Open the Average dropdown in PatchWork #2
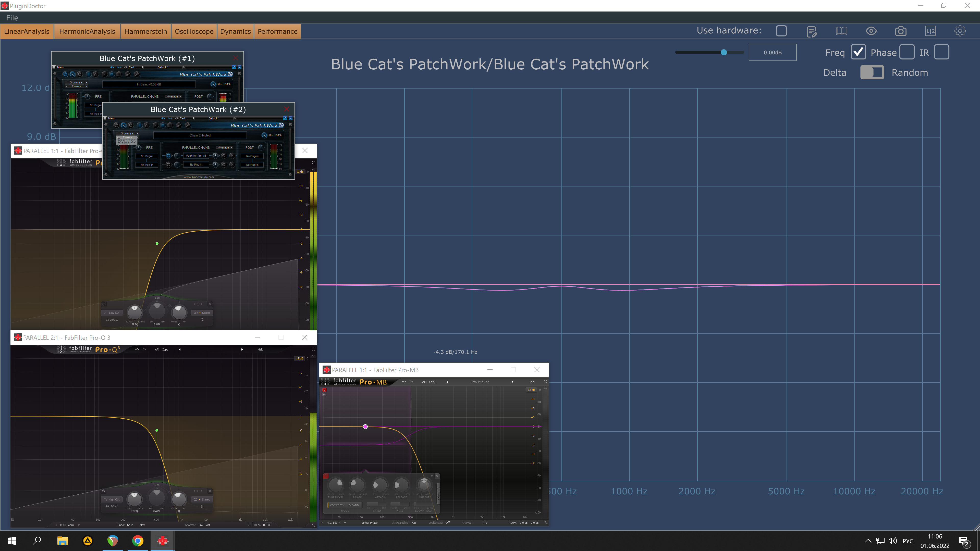980x551 pixels. coord(225,147)
